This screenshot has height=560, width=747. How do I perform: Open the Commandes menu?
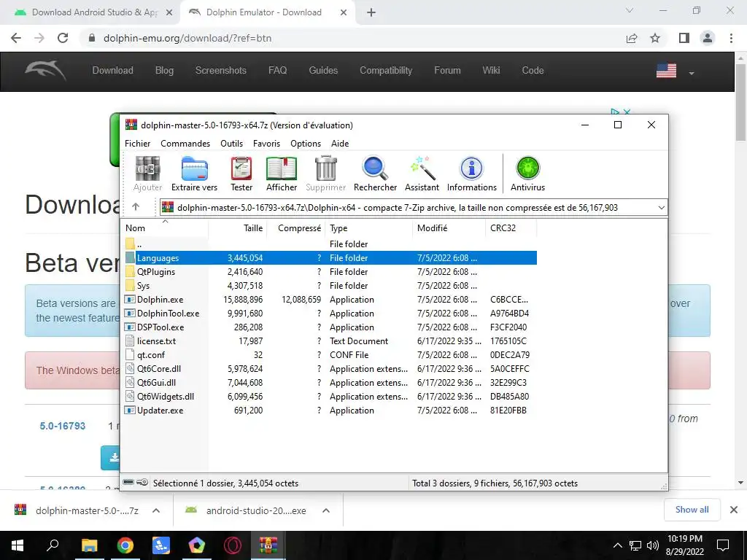(185, 144)
